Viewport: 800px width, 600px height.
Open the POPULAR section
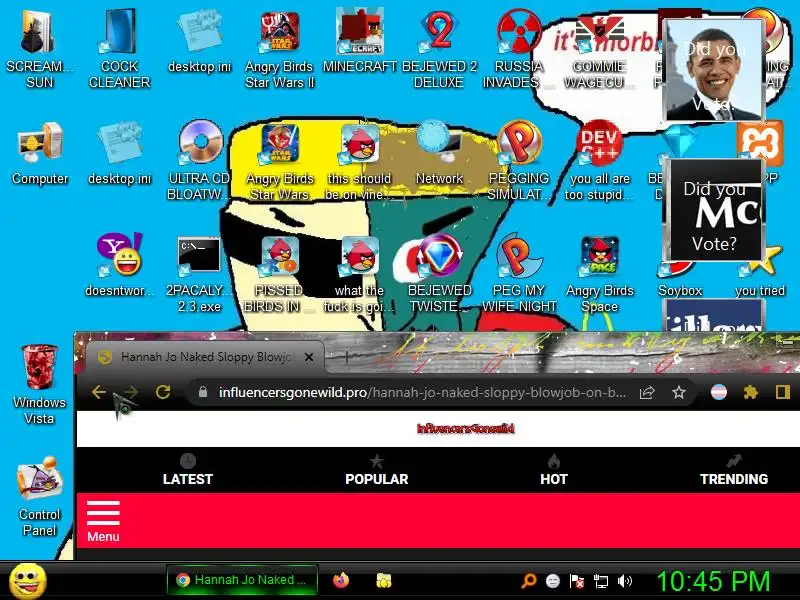(377, 470)
